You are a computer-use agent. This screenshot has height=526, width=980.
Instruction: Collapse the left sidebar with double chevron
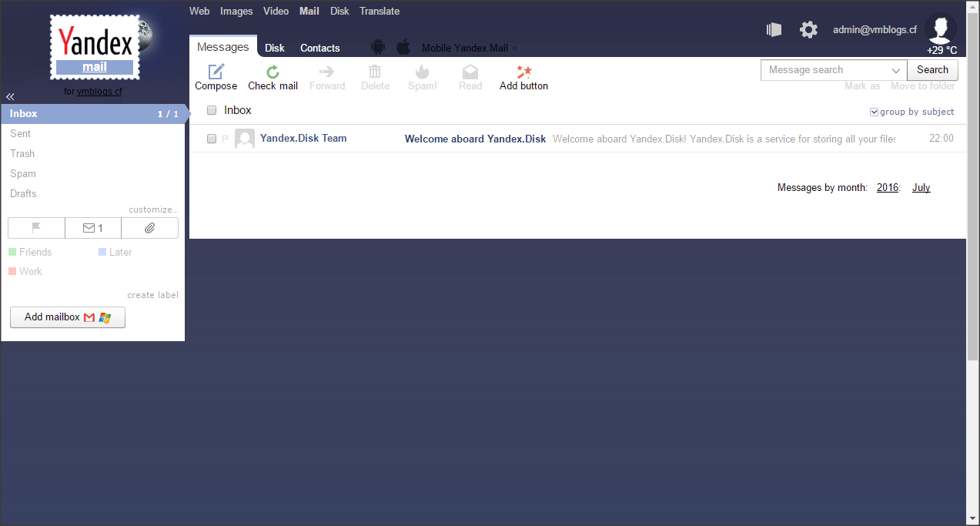click(x=11, y=96)
